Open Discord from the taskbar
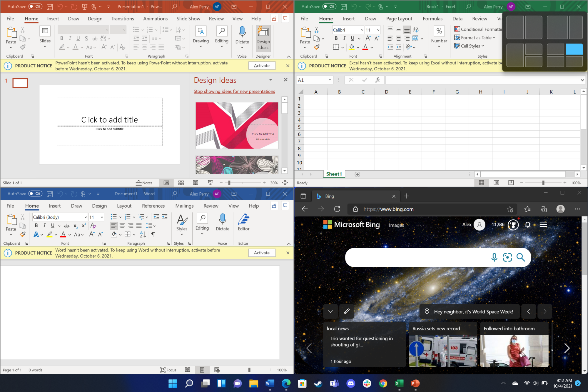Screen dimensions: 588x392 351,383
